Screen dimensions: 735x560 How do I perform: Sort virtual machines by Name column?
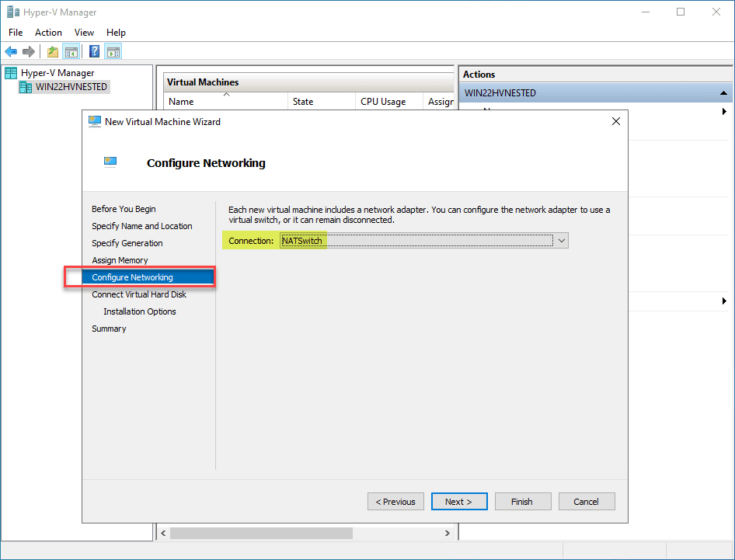(x=225, y=101)
